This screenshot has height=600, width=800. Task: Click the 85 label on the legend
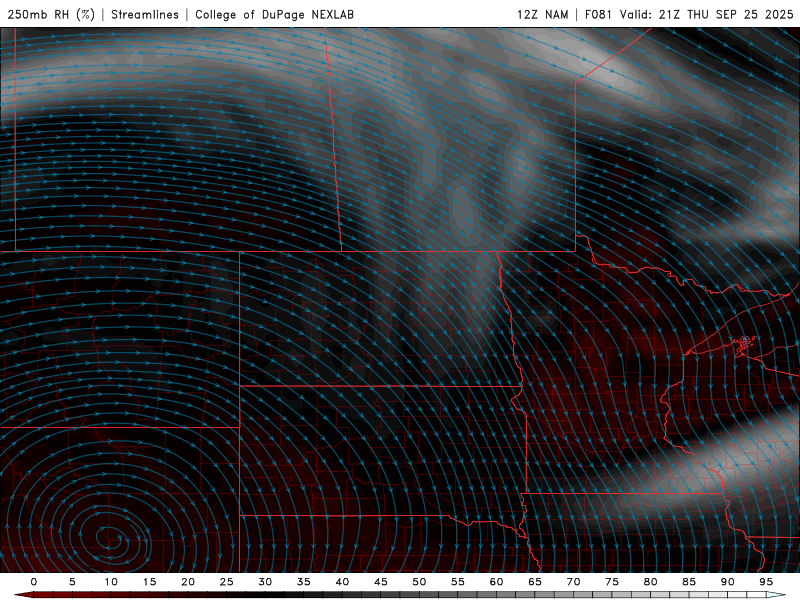tap(689, 582)
